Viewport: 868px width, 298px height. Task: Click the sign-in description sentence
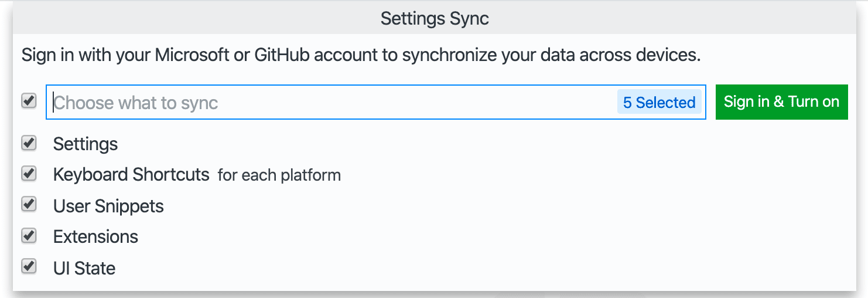361,56
